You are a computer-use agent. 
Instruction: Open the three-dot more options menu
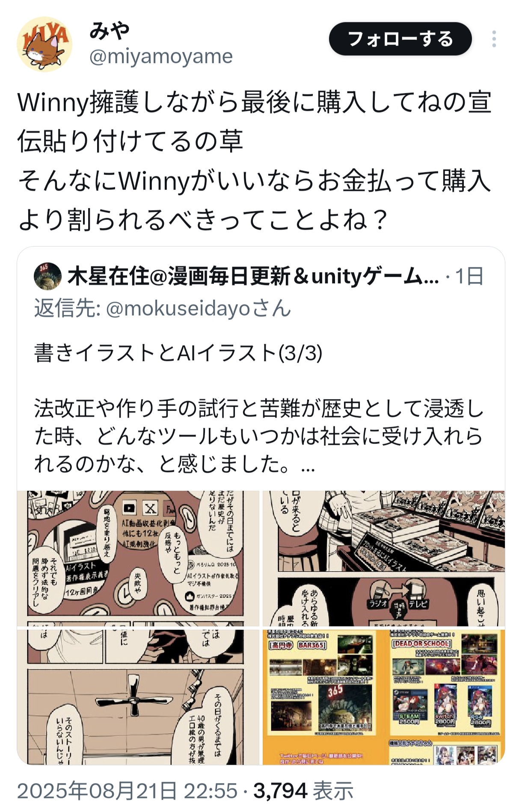tap(494, 39)
